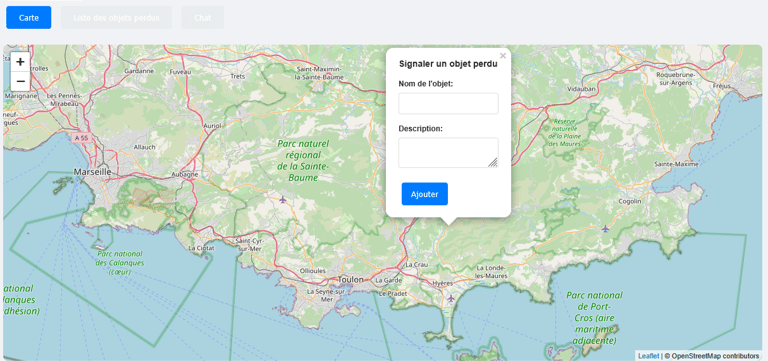Image resolution: width=768 pixels, height=361 pixels.
Task: Click the airport icon near Hyères
Action: [x=451, y=298]
